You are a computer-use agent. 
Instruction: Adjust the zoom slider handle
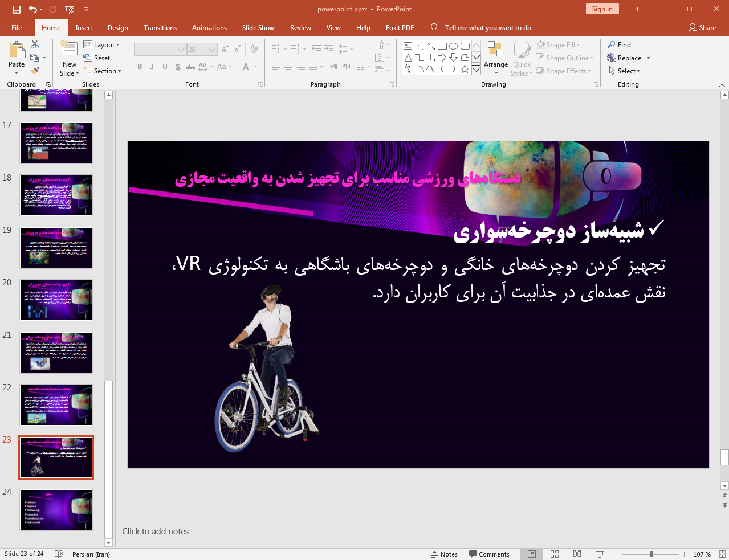pos(651,554)
